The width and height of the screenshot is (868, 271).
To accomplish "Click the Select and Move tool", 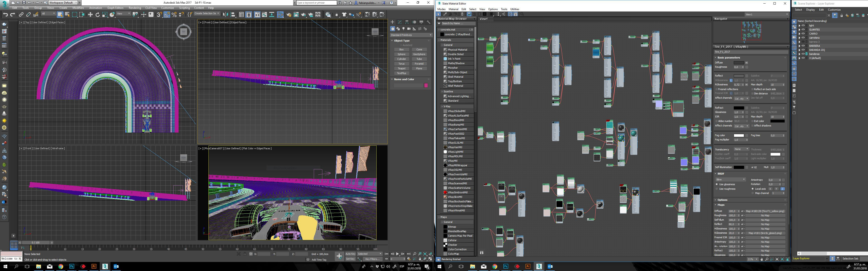I will pos(90,14).
